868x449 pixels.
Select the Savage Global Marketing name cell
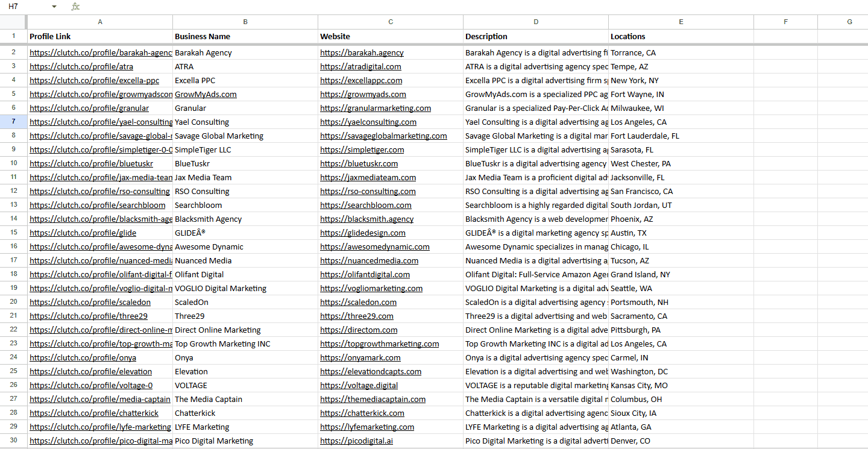245,136
